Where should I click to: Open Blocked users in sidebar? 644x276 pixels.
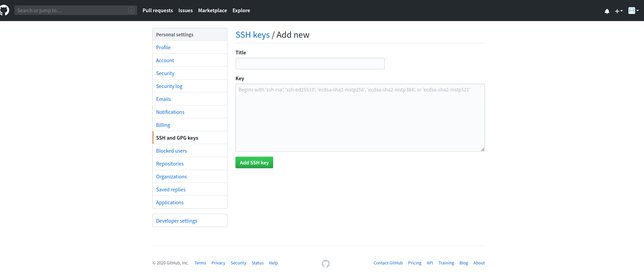(190, 151)
